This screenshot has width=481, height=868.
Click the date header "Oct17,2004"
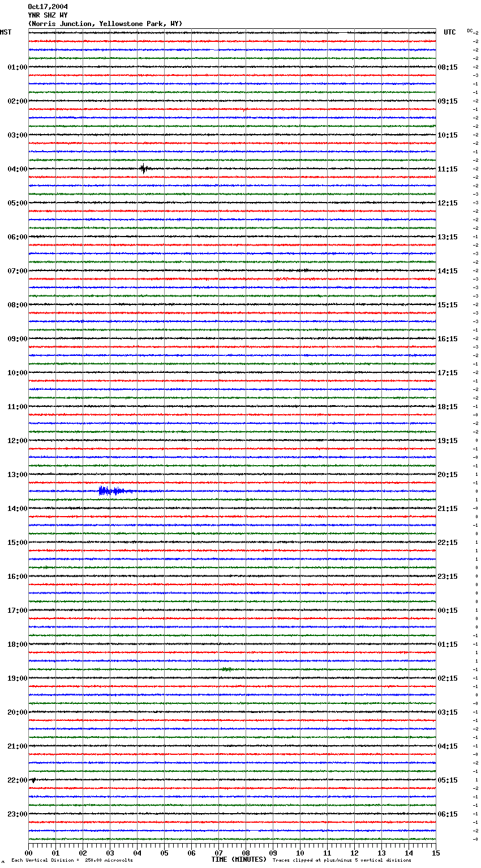tap(48, 7)
